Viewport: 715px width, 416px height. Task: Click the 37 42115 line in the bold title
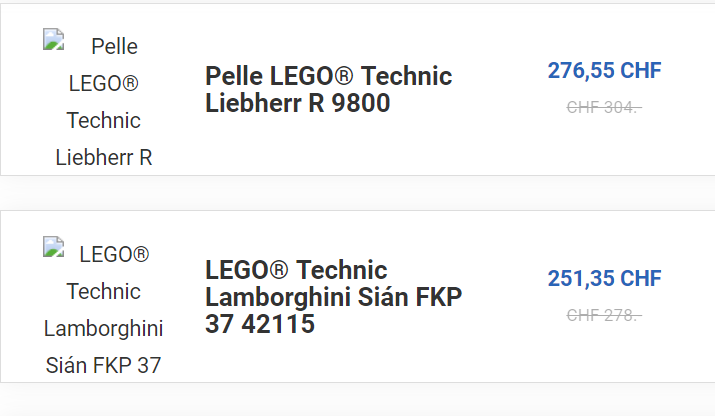(x=260, y=324)
